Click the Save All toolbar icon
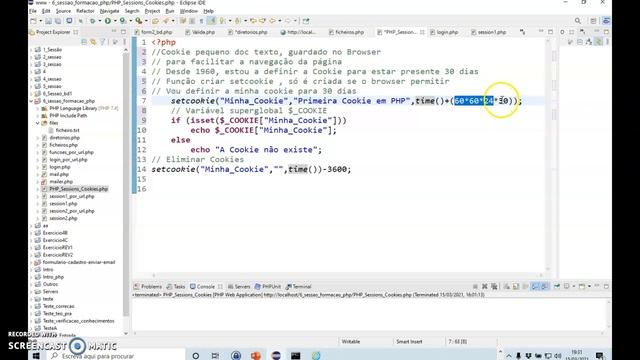This screenshot has height=360, width=640. coord(58,21)
